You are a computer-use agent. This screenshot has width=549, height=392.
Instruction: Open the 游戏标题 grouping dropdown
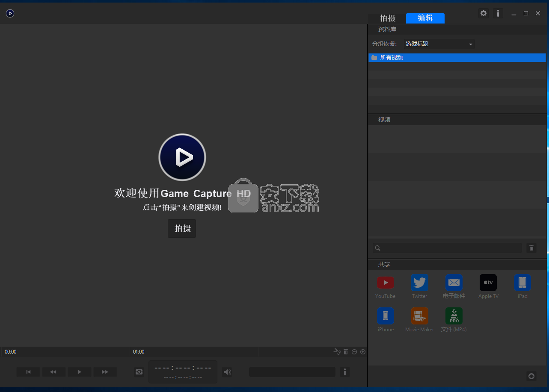(439, 44)
